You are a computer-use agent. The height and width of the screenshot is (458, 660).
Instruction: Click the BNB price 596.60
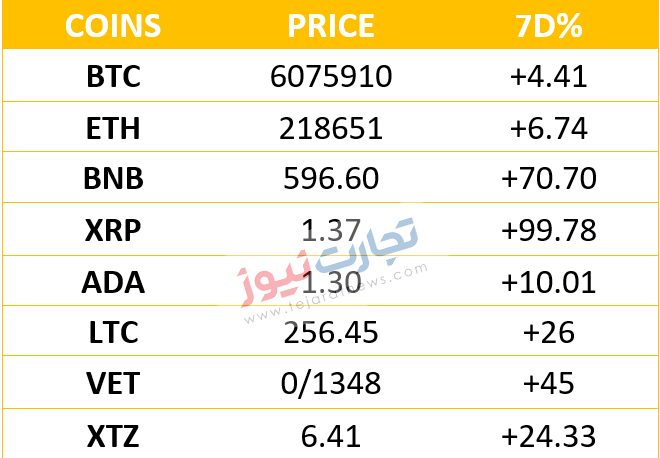click(331, 178)
